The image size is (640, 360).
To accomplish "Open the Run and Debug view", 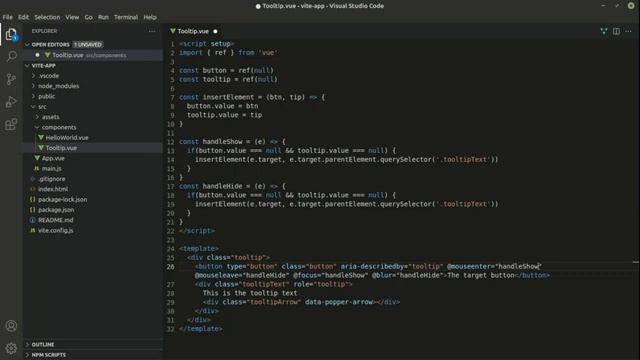I will tap(11, 102).
